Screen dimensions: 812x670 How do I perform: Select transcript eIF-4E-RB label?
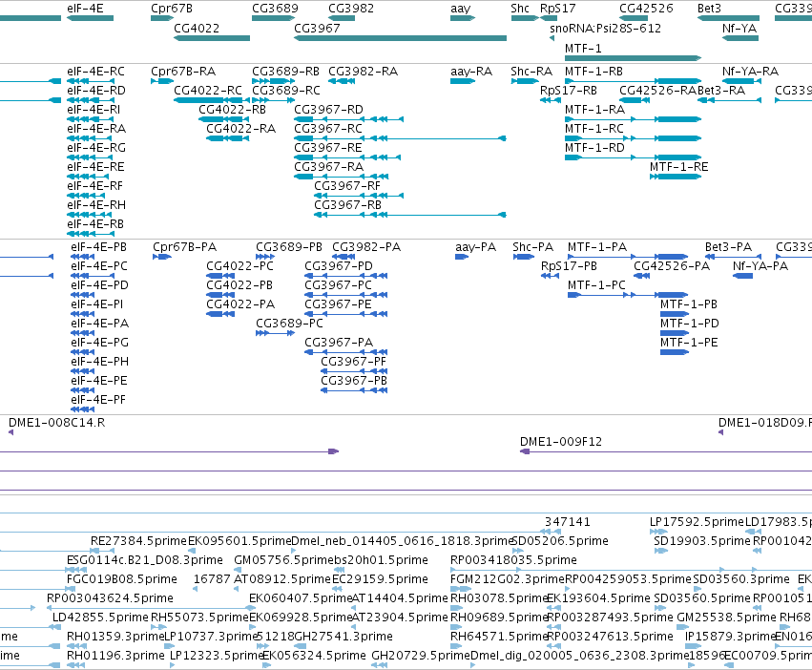click(95, 224)
